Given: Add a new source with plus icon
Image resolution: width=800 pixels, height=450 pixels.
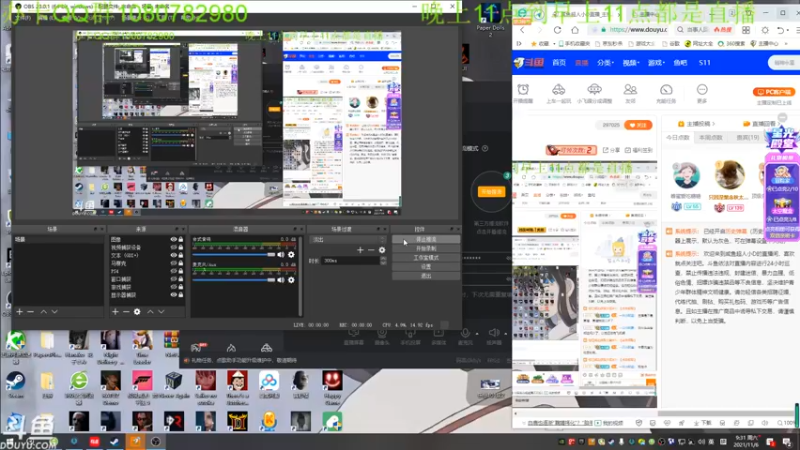Looking at the screenshot, I should click(115, 312).
